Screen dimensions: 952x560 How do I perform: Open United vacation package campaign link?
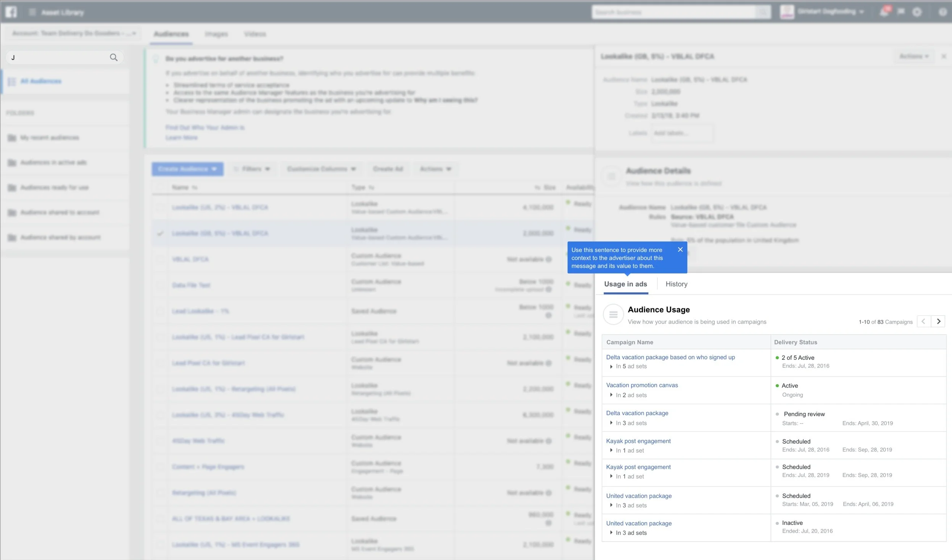coord(639,496)
